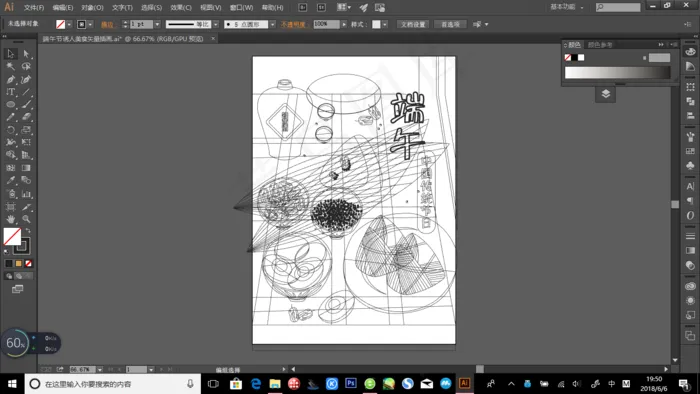The width and height of the screenshot is (700, 394).
Task: Set color mode below fill swatch
Action: click(8, 263)
